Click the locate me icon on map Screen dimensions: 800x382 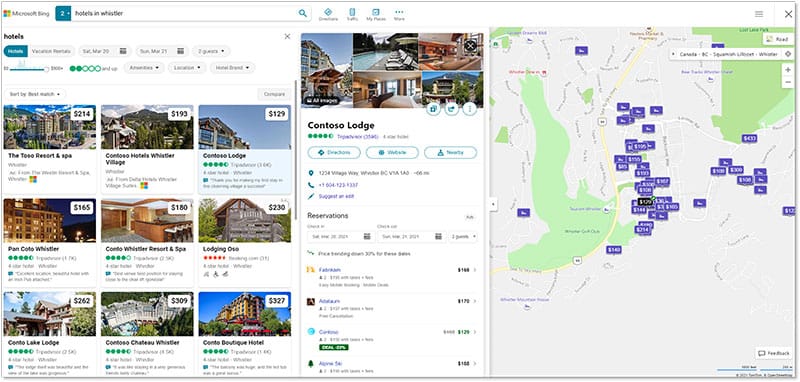(788, 54)
